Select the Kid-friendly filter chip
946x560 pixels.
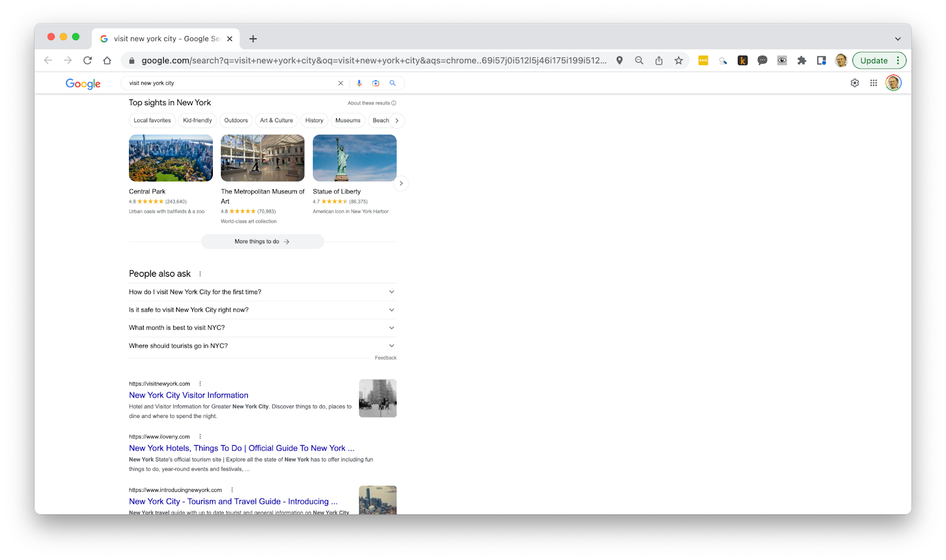pos(197,121)
